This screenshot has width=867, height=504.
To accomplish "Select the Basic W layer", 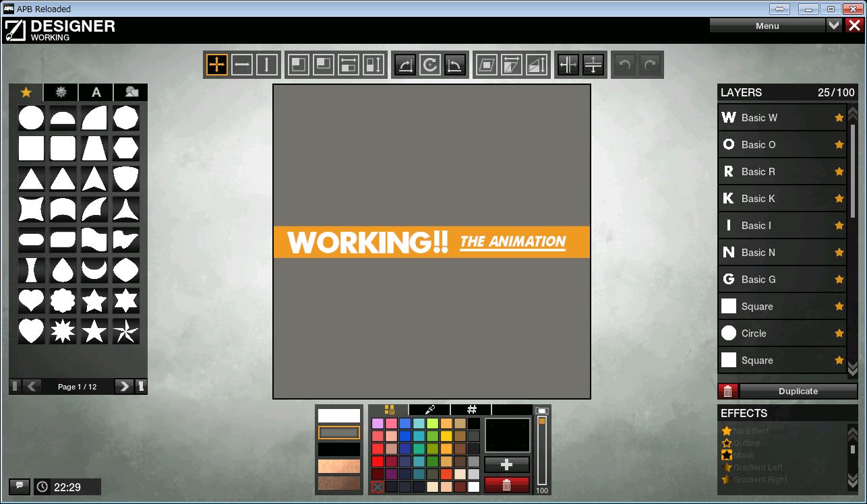I will [783, 118].
